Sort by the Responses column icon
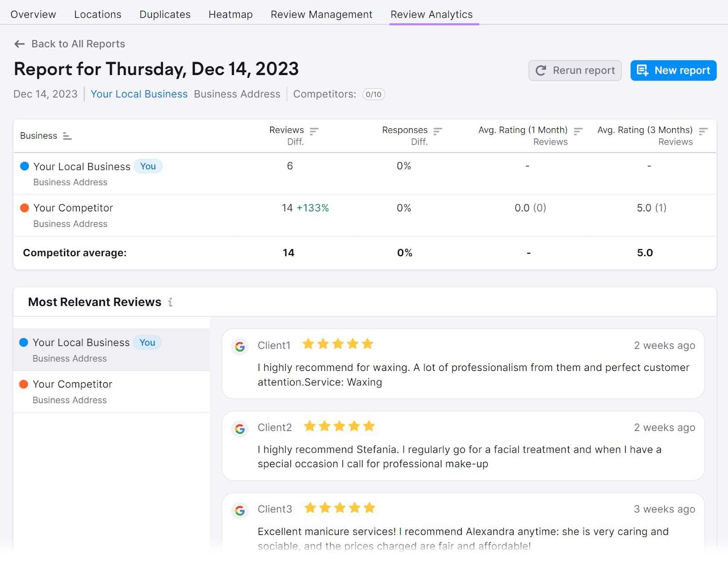Viewport: 728px width, 562px height. [437, 130]
